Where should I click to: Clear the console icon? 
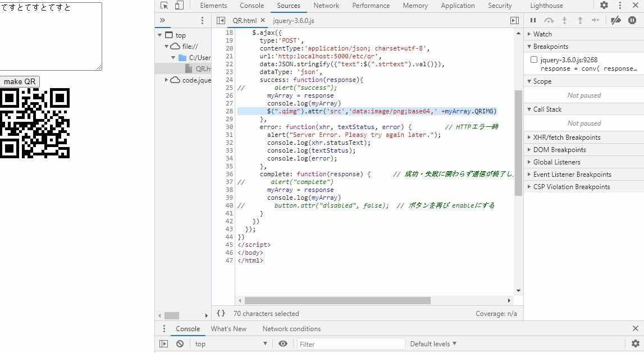coord(180,343)
